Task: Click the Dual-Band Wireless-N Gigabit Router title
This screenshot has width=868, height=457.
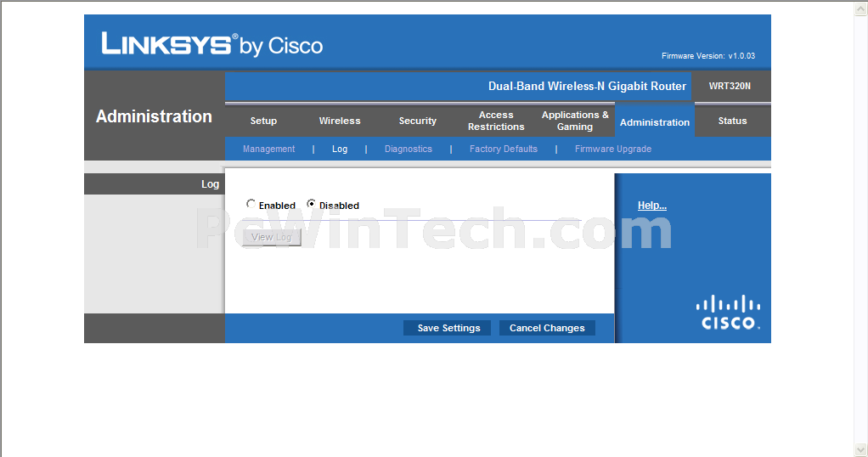Action: [587, 87]
